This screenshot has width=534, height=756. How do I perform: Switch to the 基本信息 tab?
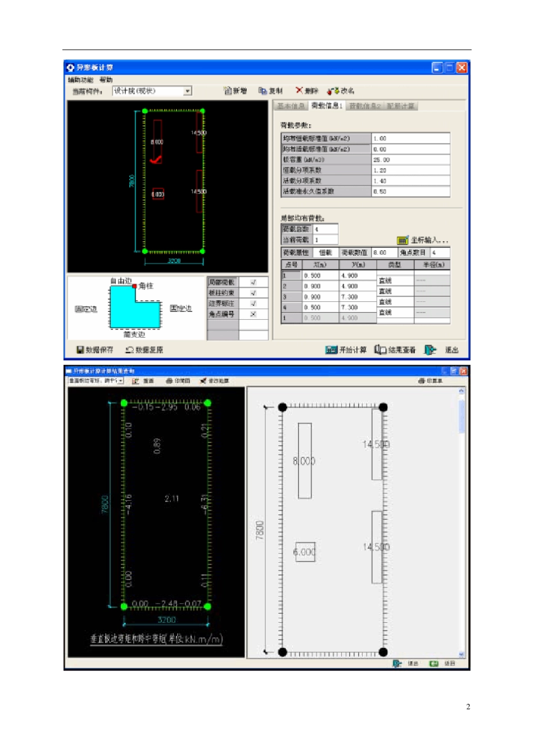pyautogui.click(x=291, y=106)
